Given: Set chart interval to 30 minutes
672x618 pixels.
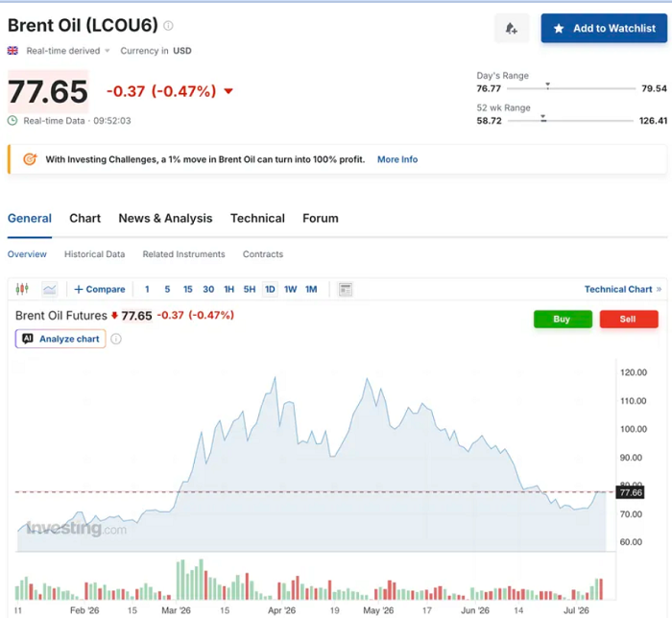Looking at the screenshot, I should click(x=208, y=290).
